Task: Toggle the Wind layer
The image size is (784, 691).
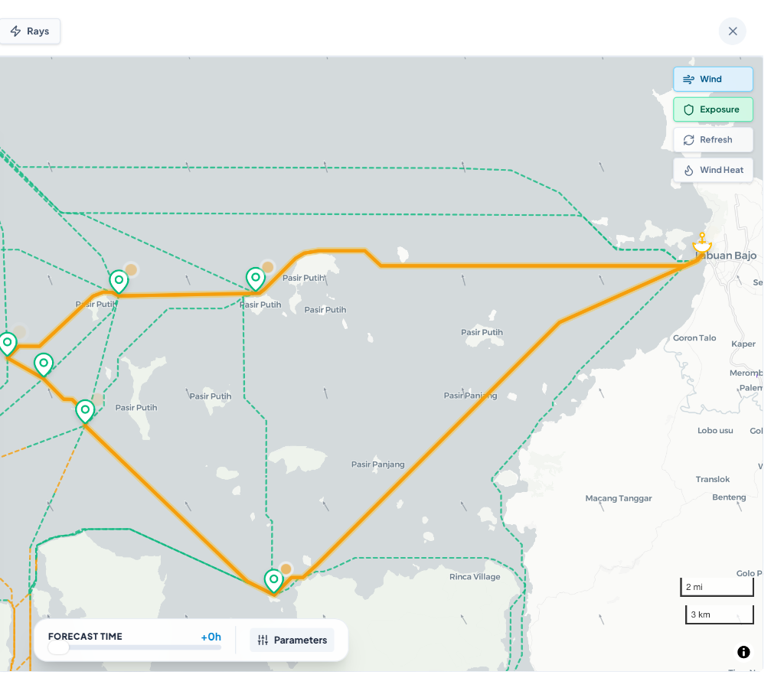Action: click(x=713, y=79)
